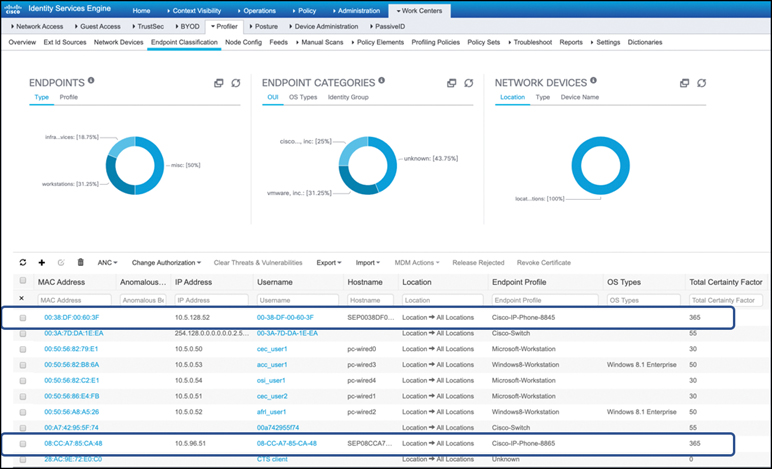Open the ANC dropdown

[x=108, y=262]
